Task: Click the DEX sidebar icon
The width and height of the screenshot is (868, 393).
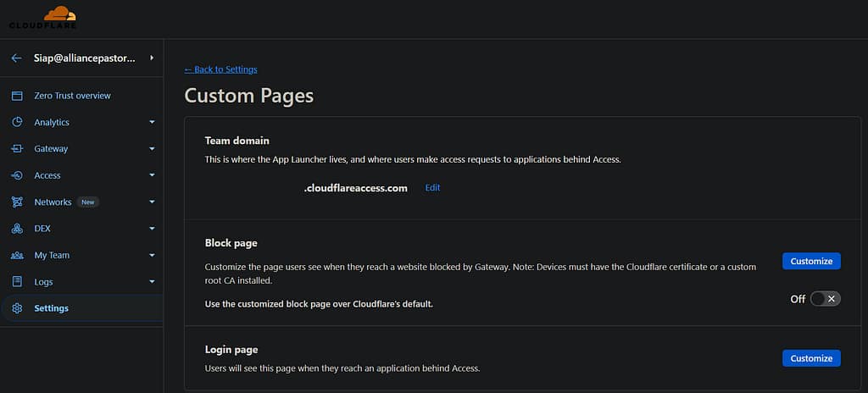Action: pyautogui.click(x=17, y=229)
